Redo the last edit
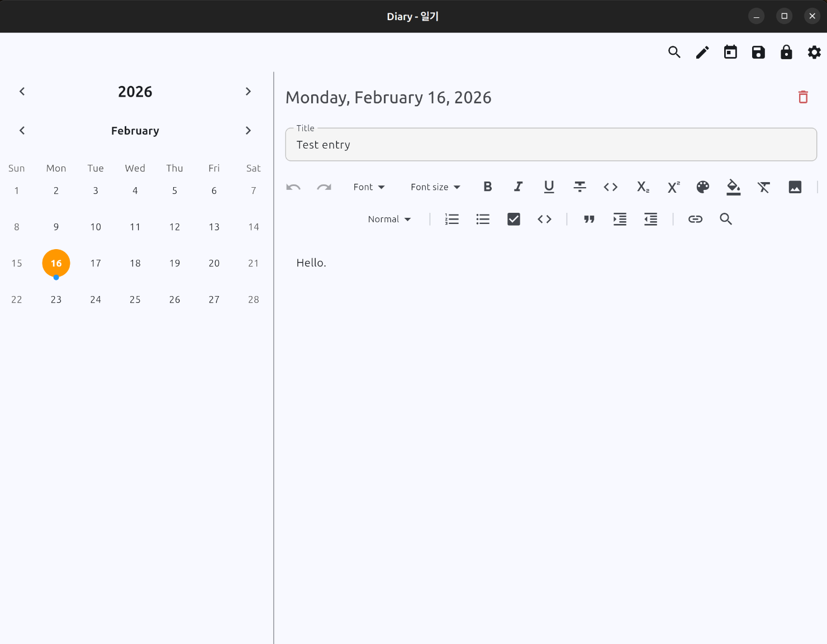 pyautogui.click(x=324, y=187)
